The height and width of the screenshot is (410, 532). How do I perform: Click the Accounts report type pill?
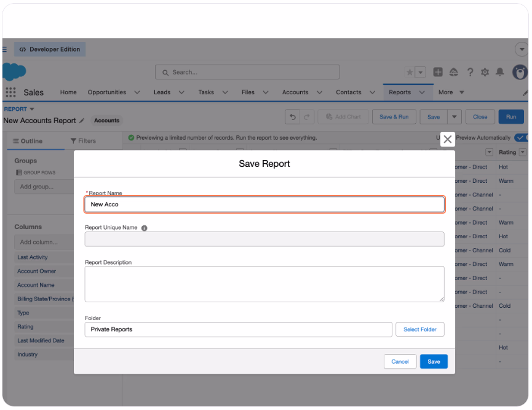pyautogui.click(x=106, y=121)
